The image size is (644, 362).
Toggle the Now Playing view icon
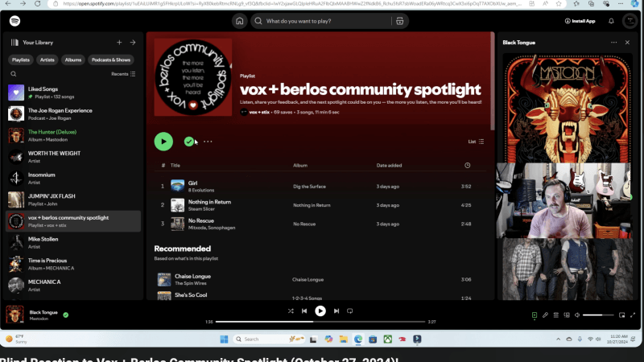pyautogui.click(x=535, y=315)
